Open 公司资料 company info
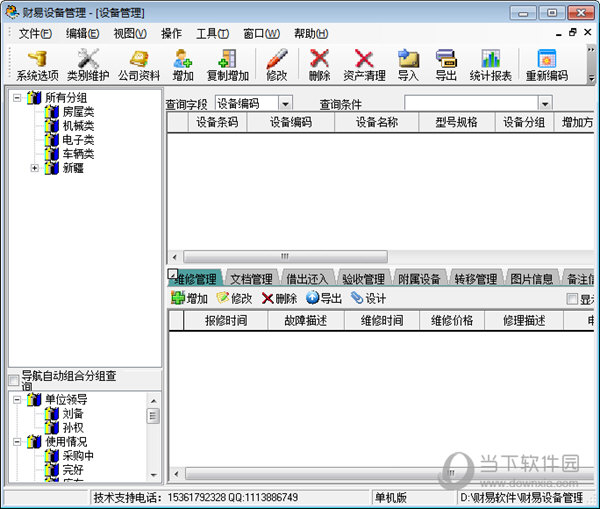Viewport: 600px width, 509px height. click(139, 65)
